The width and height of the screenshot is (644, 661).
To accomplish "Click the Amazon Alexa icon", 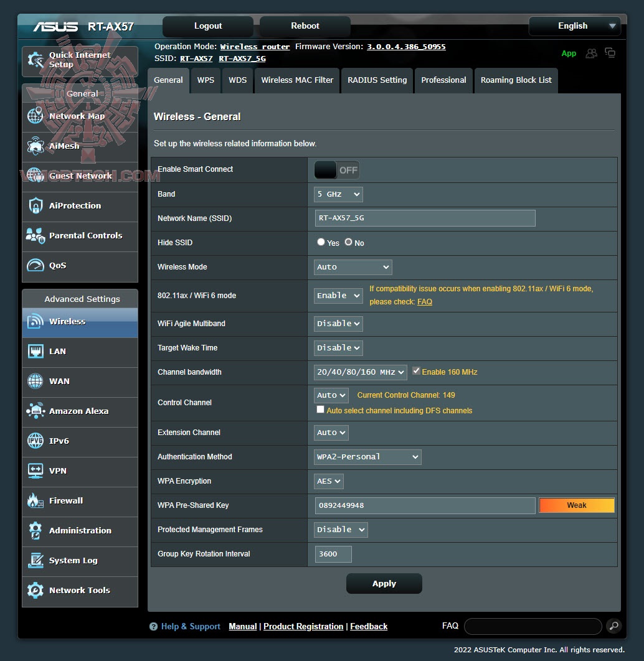I will (36, 411).
